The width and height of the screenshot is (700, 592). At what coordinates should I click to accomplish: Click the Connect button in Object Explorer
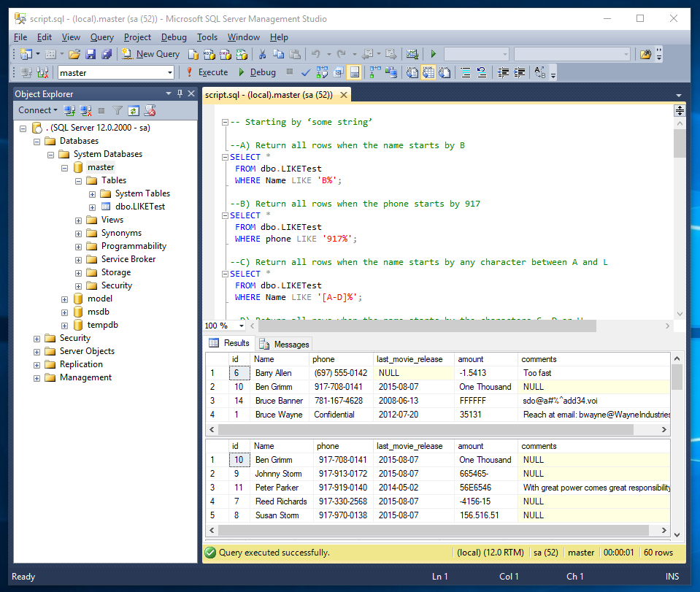click(x=34, y=109)
